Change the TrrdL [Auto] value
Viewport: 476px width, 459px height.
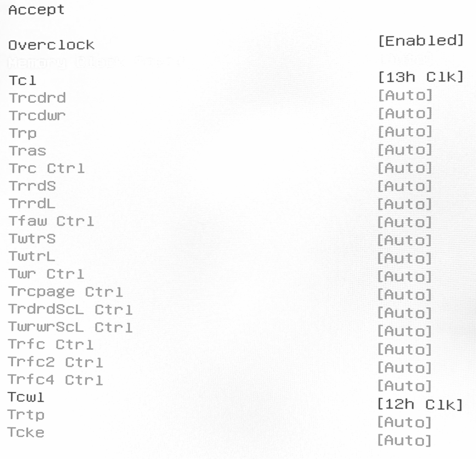(405, 204)
